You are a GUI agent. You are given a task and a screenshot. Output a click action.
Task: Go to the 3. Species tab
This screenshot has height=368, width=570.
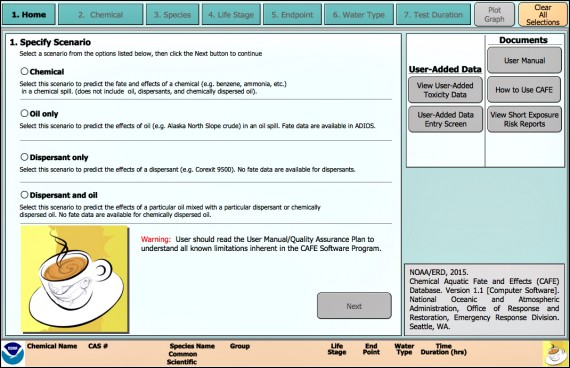click(172, 15)
